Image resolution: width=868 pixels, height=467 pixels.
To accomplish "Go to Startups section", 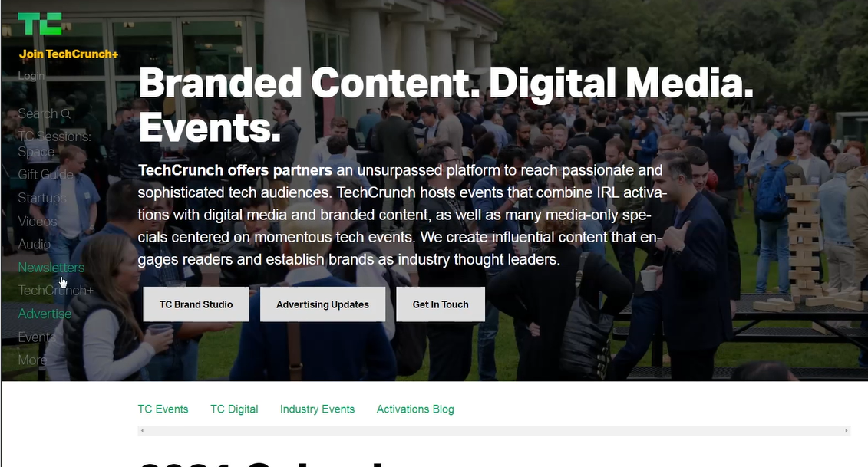I will click(42, 198).
